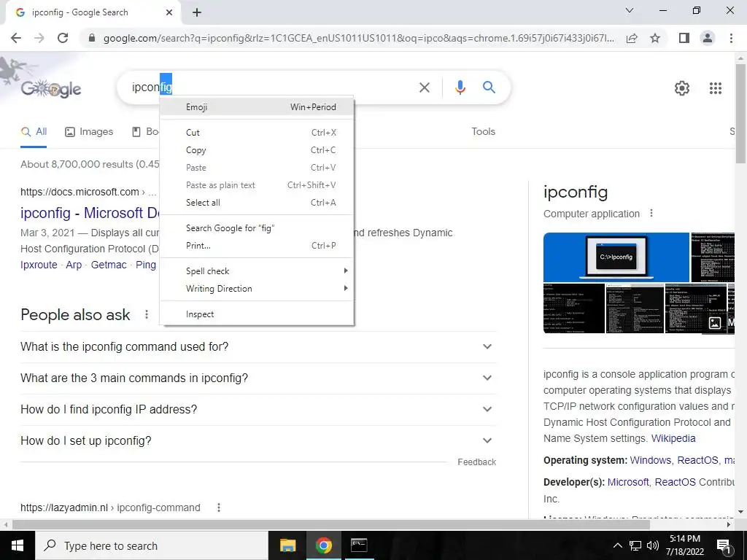Open the ipconfig - Microsoft Docs result
Image resolution: width=747 pixels, height=560 pixels.
coord(90,213)
